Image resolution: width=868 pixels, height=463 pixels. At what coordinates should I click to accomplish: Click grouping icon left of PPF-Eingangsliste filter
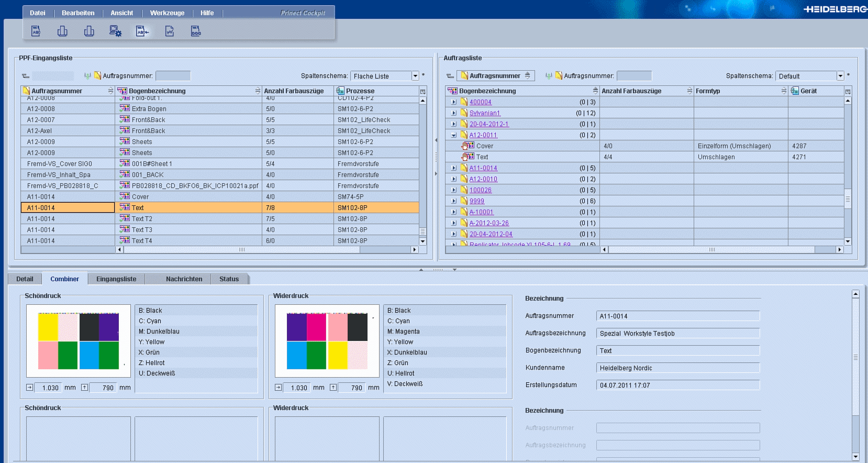click(25, 76)
